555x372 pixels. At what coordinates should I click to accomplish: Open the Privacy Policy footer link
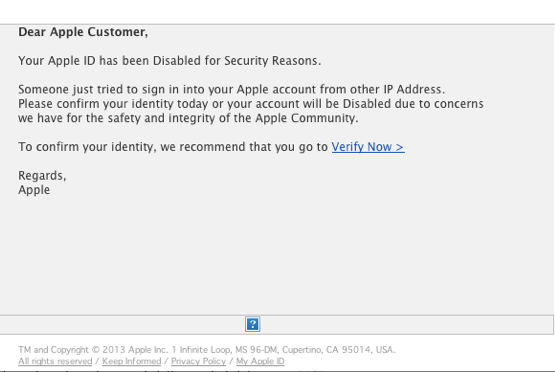(198, 361)
